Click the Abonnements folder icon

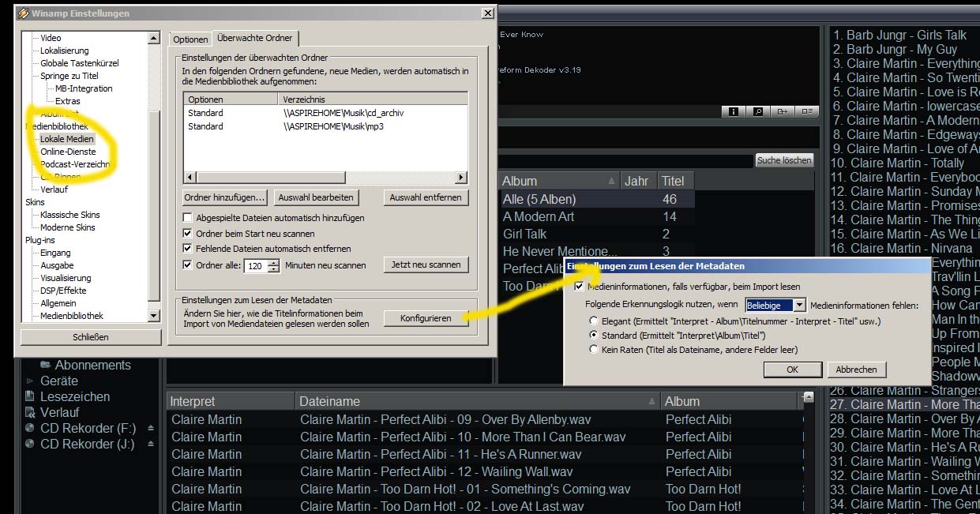coord(45,365)
